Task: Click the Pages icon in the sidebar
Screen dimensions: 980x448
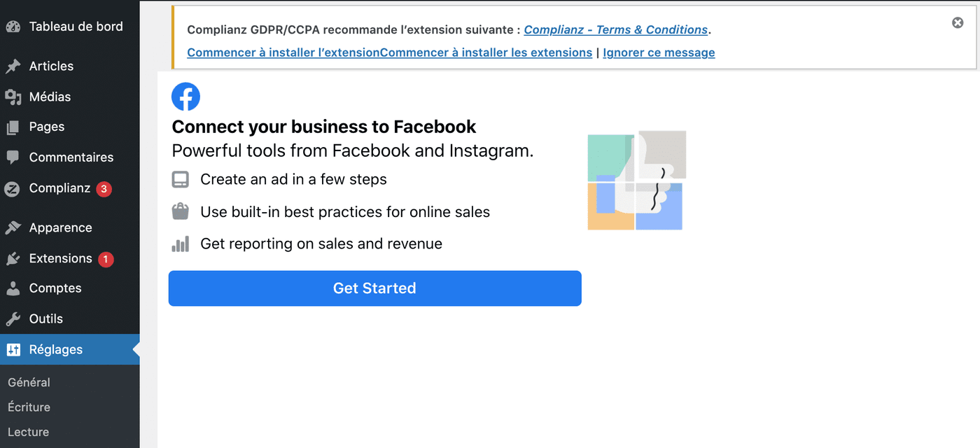Action: click(13, 127)
